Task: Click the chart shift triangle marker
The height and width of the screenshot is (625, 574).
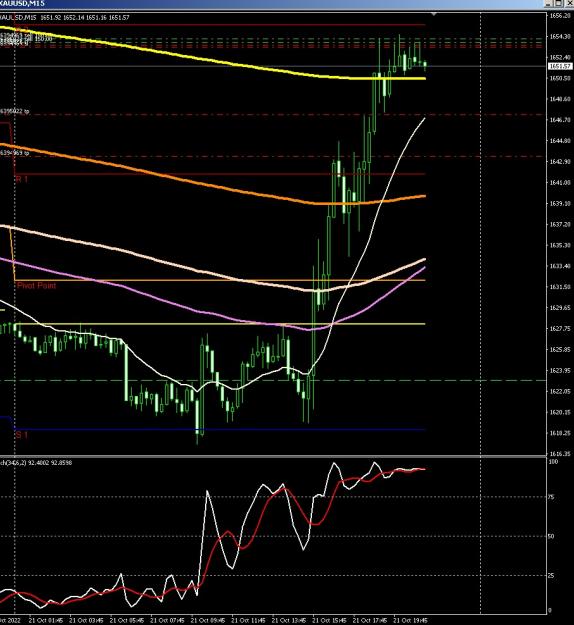Action: tap(434, 14)
